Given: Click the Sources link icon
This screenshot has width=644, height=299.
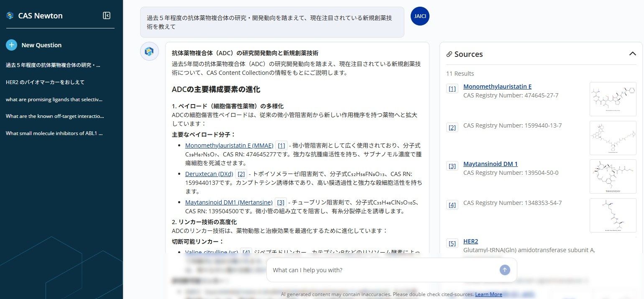Looking at the screenshot, I should point(450,54).
